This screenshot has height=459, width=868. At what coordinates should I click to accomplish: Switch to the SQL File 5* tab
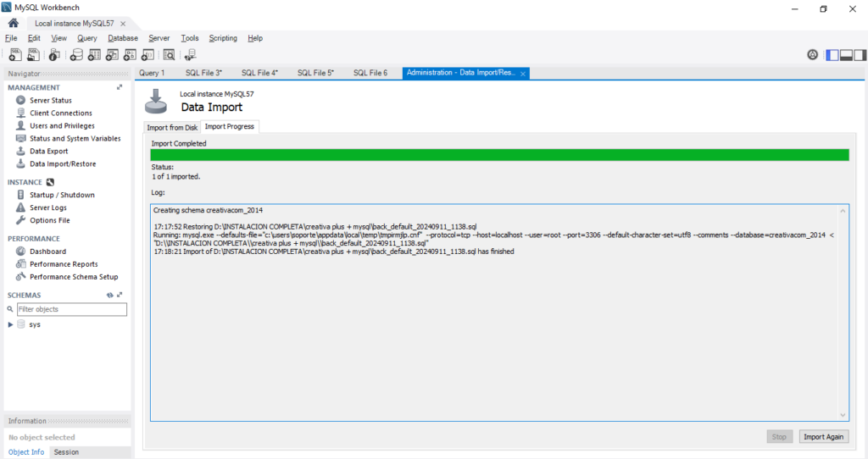[x=315, y=73]
